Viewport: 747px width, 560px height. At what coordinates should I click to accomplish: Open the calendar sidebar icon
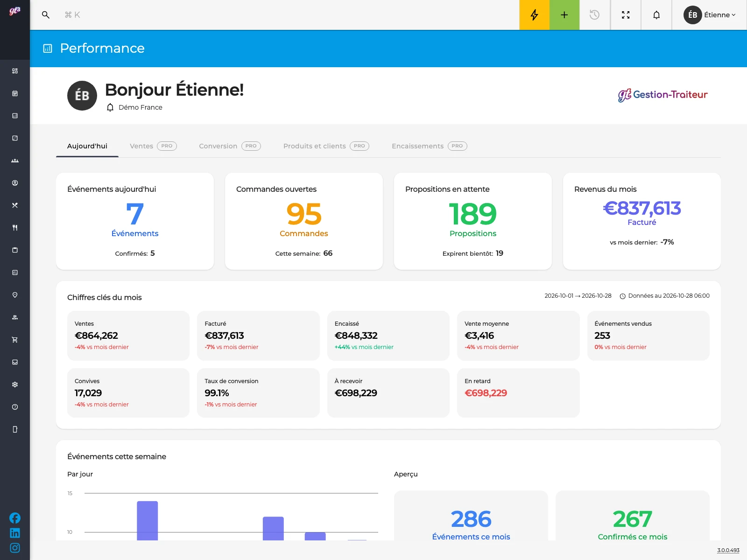[15, 93]
